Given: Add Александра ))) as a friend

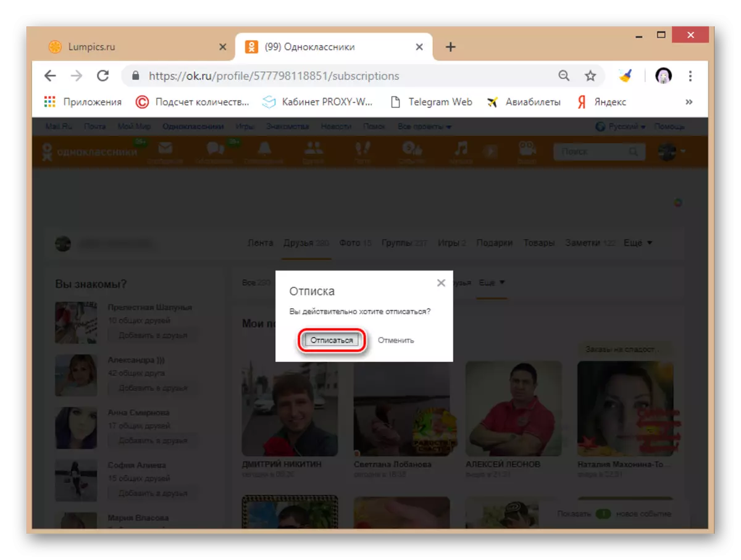Looking at the screenshot, I should (x=153, y=388).
